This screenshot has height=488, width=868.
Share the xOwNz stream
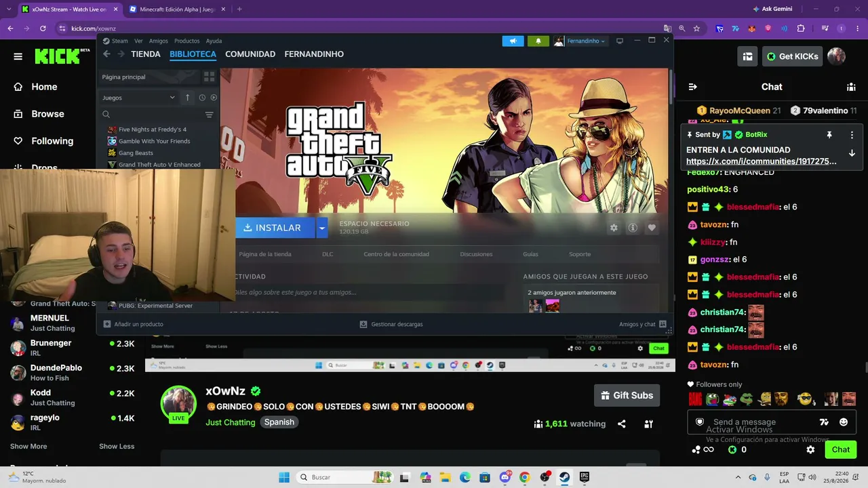[621, 424]
